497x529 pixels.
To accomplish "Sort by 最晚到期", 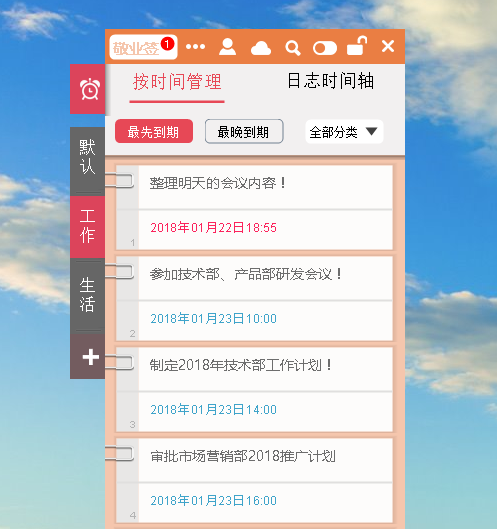I will tap(244, 132).
